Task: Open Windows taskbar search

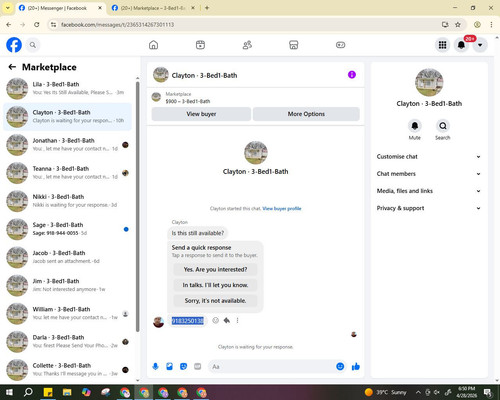Action: click(28, 392)
